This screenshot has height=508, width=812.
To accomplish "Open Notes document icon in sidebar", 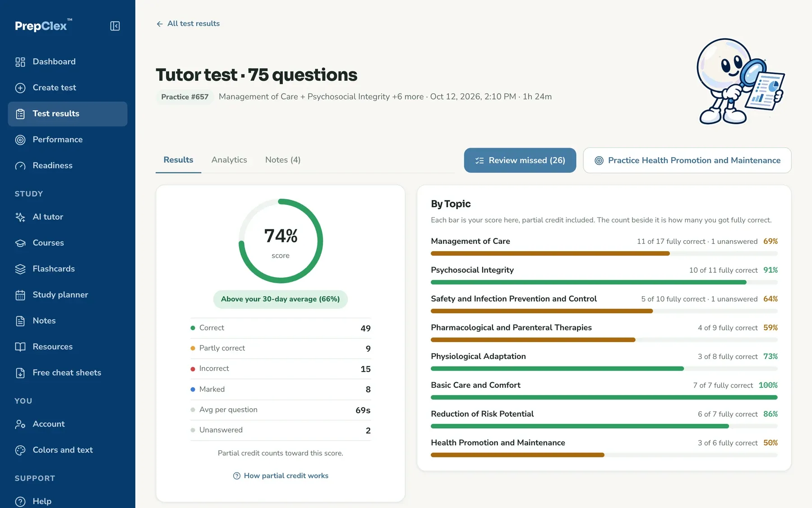I will (x=20, y=321).
